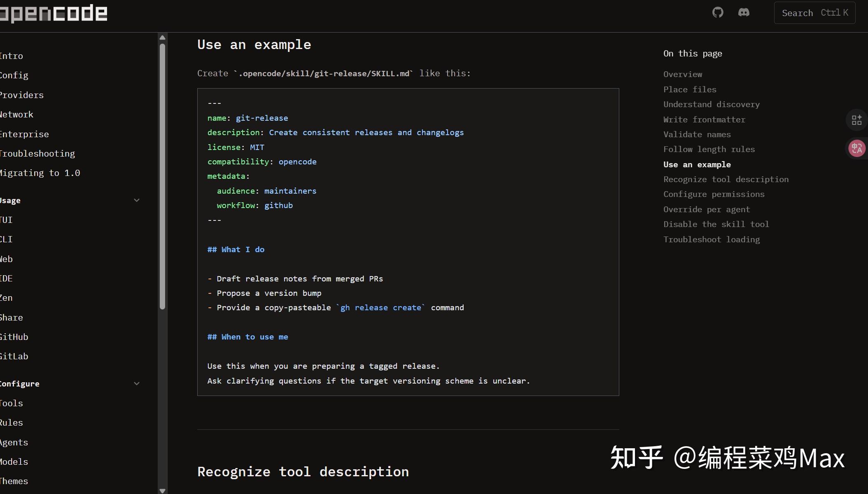The height and width of the screenshot is (494, 868).
Task: Collapse the Usage section chevron
Action: click(137, 200)
